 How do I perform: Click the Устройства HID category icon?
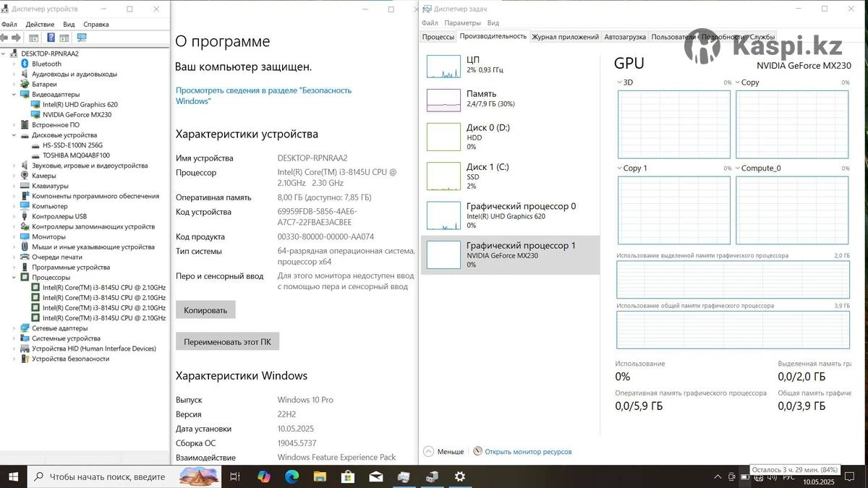pyautogui.click(x=25, y=348)
